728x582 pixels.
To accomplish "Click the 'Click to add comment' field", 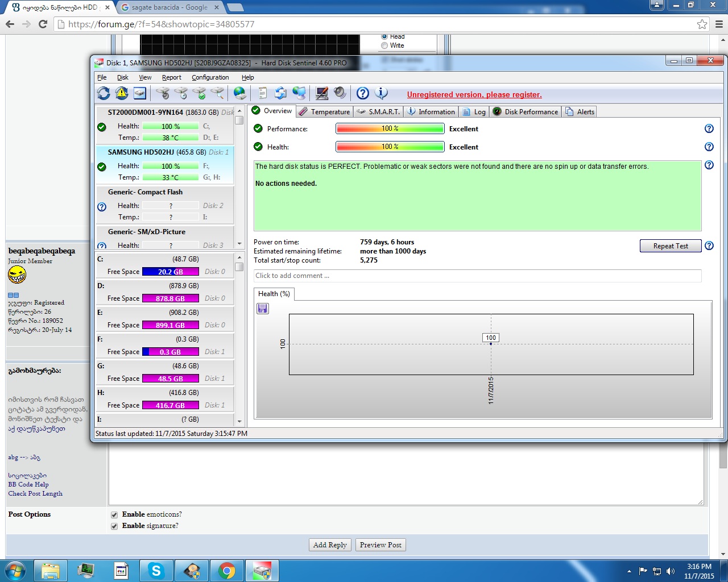I will (478, 276).
